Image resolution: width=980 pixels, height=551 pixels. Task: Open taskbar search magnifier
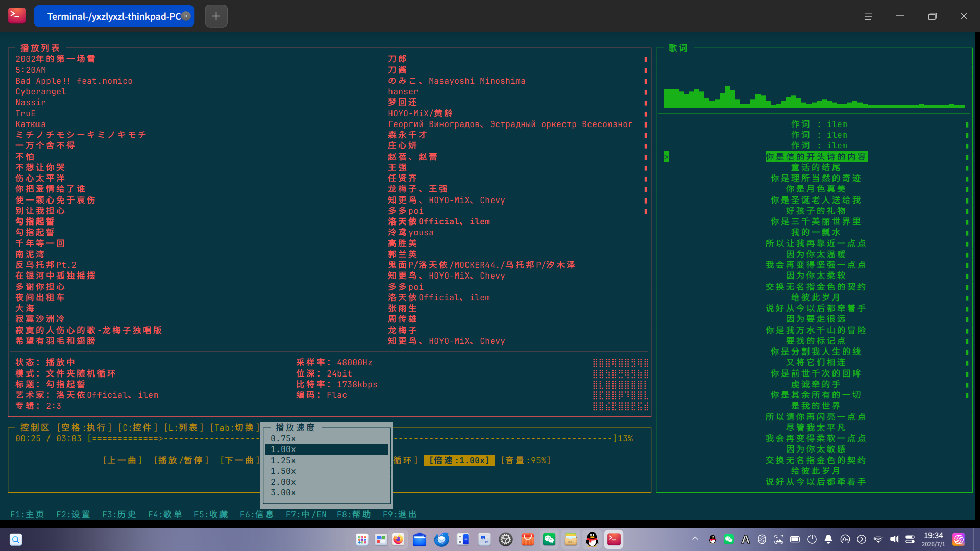[16, 539]
